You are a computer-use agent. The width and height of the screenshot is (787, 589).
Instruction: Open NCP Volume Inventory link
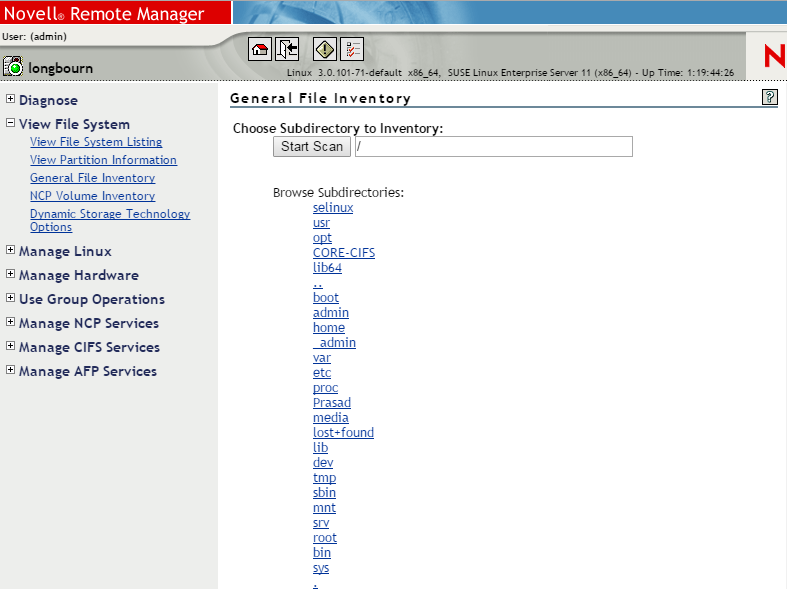tap(92, 196)
